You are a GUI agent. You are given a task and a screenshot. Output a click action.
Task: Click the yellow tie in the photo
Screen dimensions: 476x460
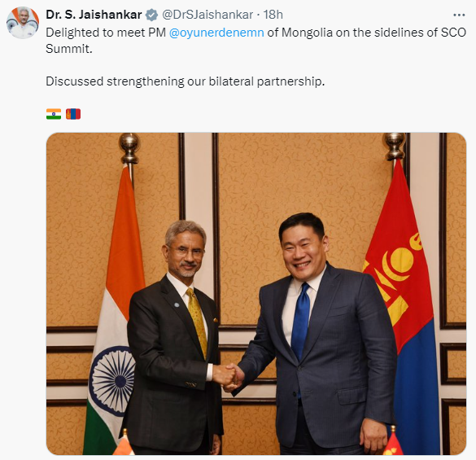[x=198, y=322]
